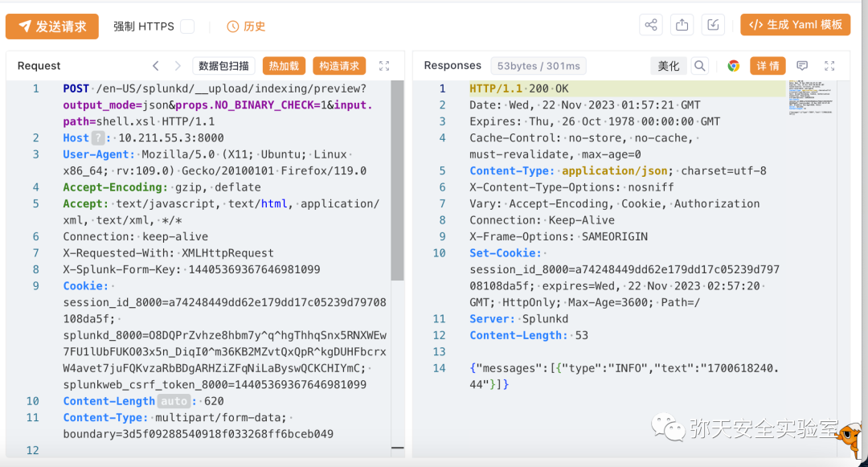Screen dimensions: 868x467
Task: Click the beautify response button
Action: [668, 66]
